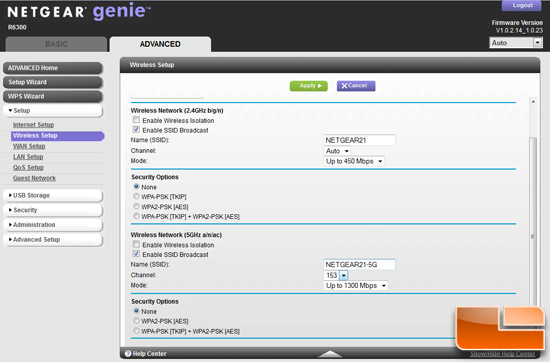Open the Setup Wizard
The height and width of the screenshot is (362, 550).
coord(53,82)
